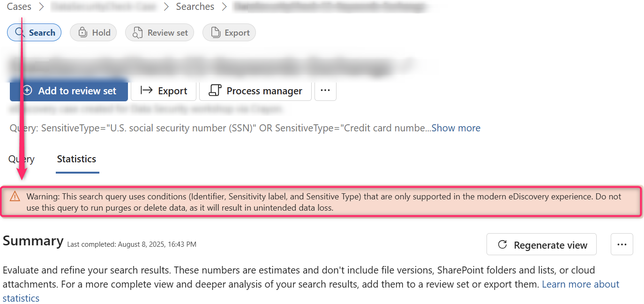Open Process manager

click(x=255, y=91)
